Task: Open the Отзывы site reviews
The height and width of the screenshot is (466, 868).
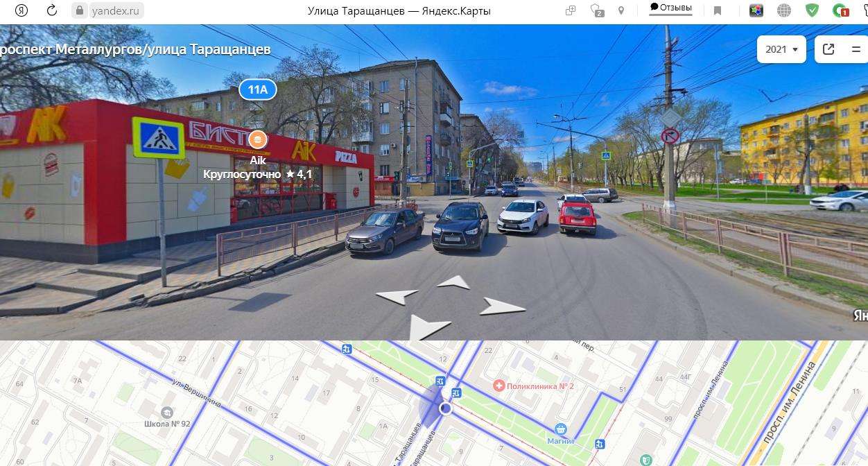Action: [670, 8]
